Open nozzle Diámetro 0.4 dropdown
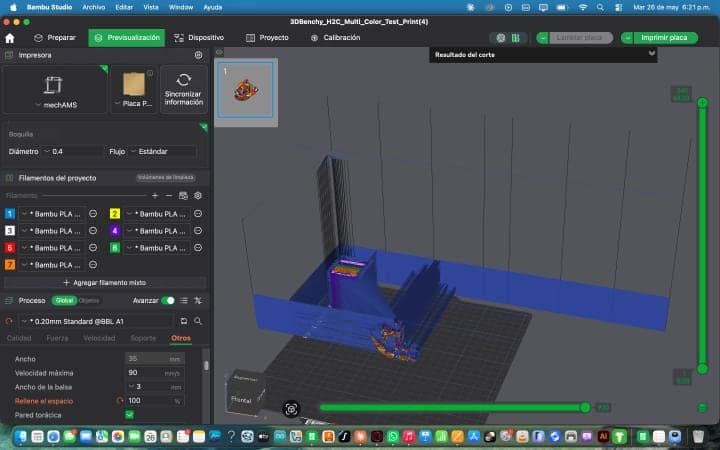Viewport: 720px width, 450px height. (x=73, y=152)
